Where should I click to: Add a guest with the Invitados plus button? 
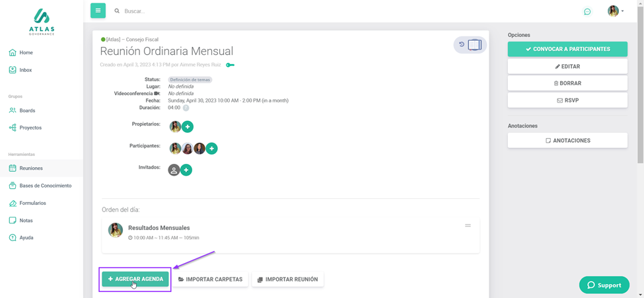pyautogui.click(x=186, y=170)
